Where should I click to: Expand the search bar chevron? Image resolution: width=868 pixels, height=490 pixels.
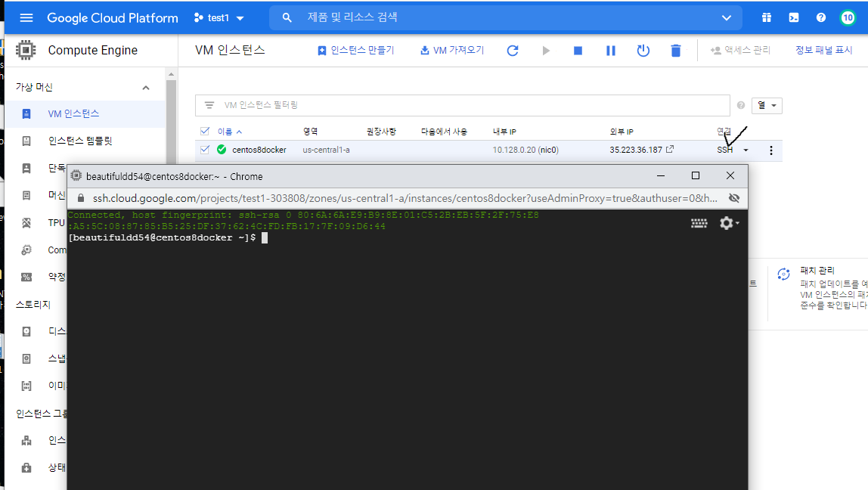pos(727,17)
